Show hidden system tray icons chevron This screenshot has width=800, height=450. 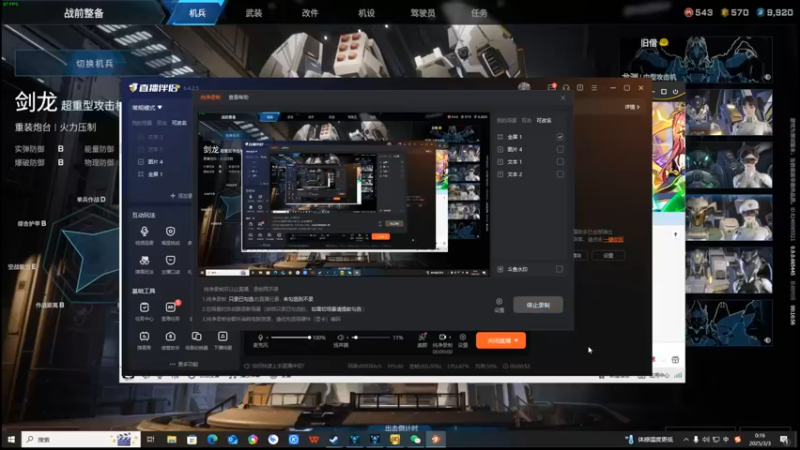[686, 439]
